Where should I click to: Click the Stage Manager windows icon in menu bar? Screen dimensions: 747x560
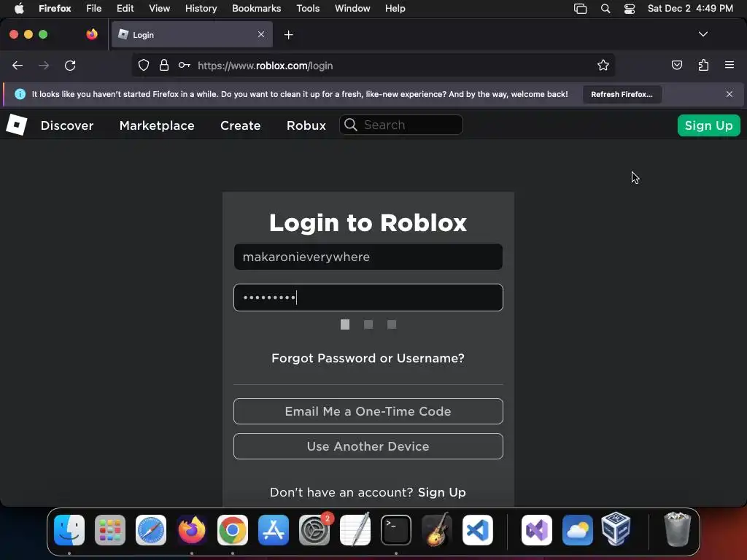coord(580,9)
